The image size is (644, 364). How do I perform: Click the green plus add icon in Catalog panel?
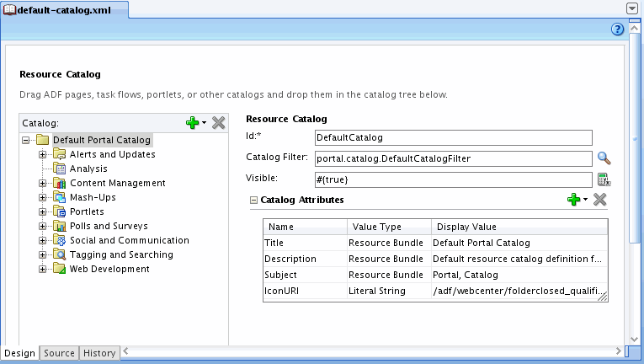[x=192, y=122]
